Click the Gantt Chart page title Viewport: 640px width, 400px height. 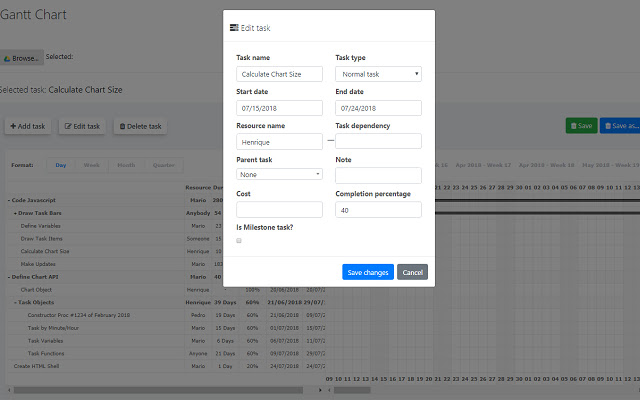[x=33, y=15]
